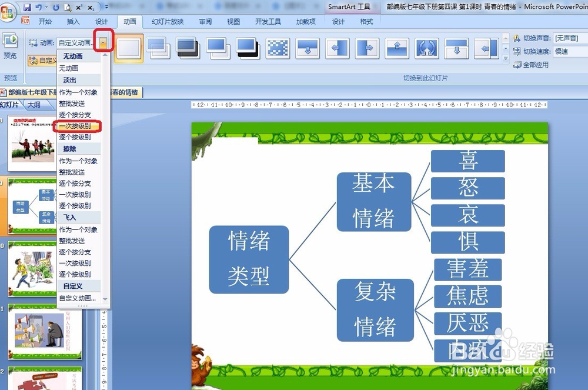Screen dimensions: 588x390
Task: Open the 开发工具 ribbon tab
Action: pyautogui.click(x=268, y=22)
